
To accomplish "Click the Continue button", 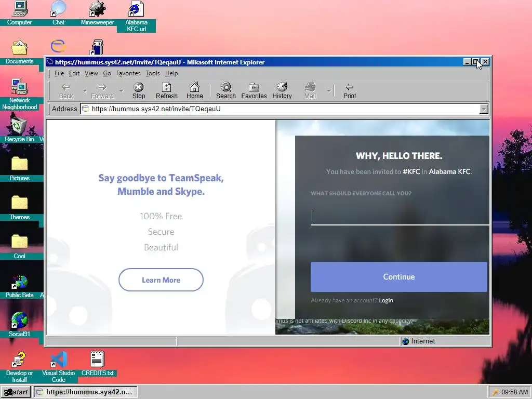I will [x=398, y=277].
